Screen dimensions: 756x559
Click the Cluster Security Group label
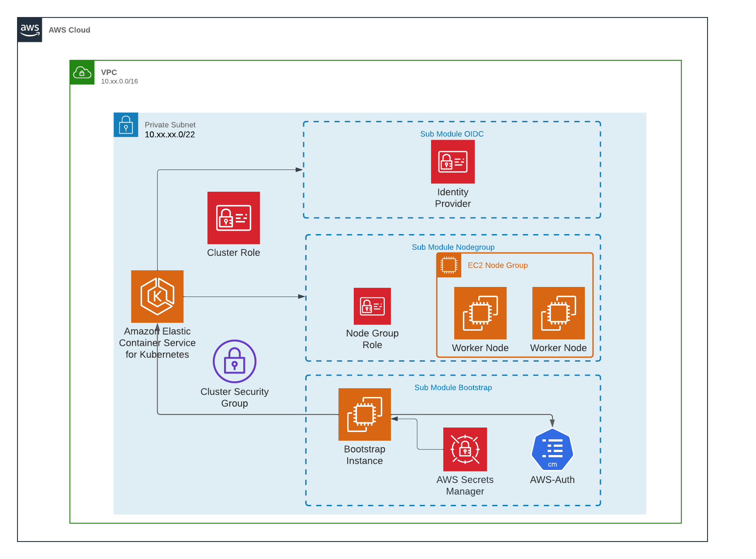coord(235,397)
